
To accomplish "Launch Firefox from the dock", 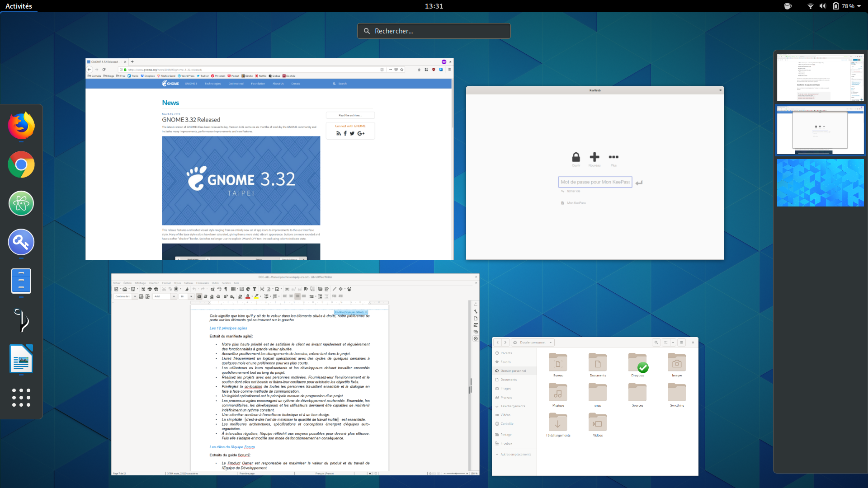I will (21, 126).
